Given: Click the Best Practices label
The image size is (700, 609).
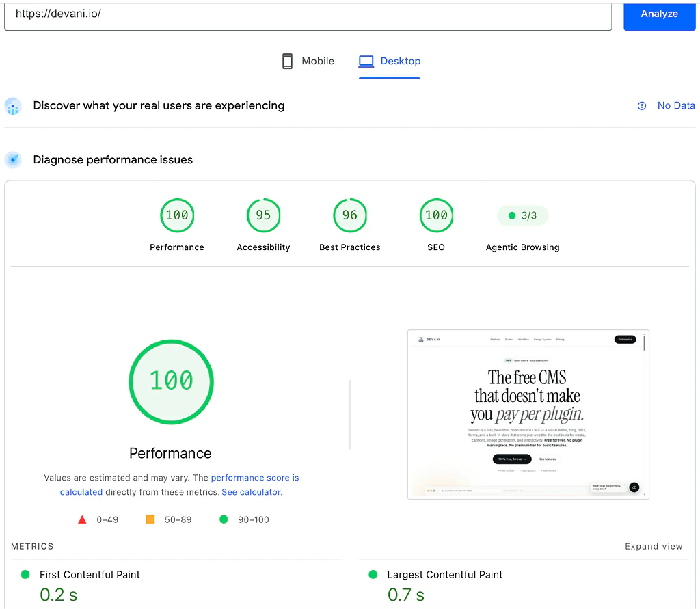Looking at the screenshot, I should (x=350, y=247).
